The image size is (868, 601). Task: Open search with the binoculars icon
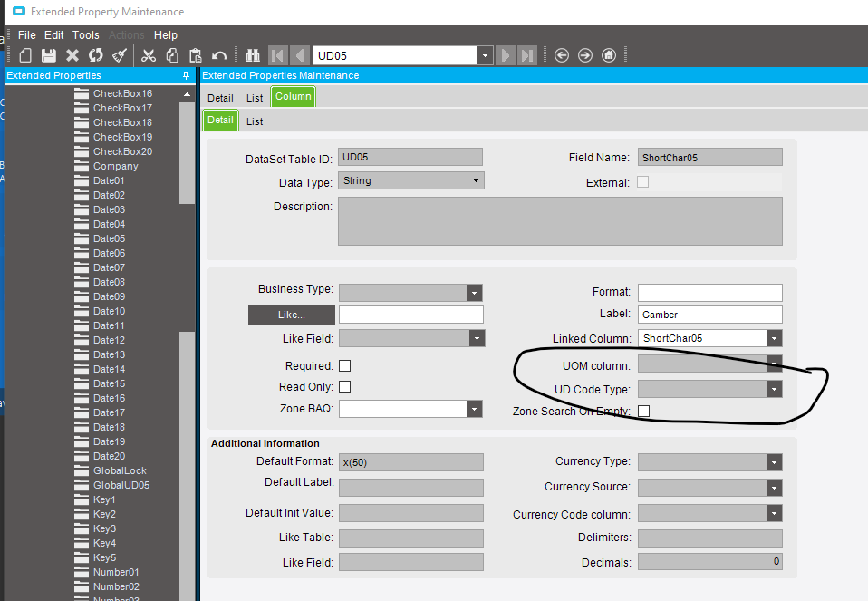pyautogui.click(x=253, y=55)
